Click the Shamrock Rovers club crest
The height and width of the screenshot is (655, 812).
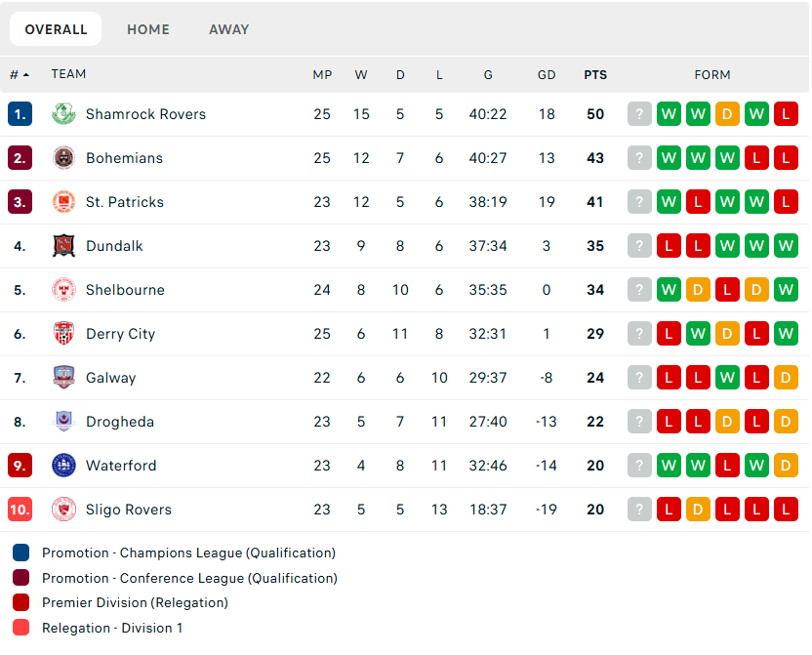tap(63, 114)
